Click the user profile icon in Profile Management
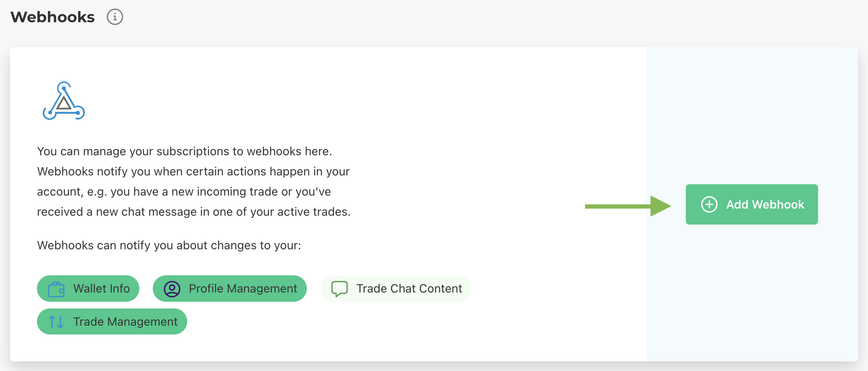 click(x=172, y=289)
